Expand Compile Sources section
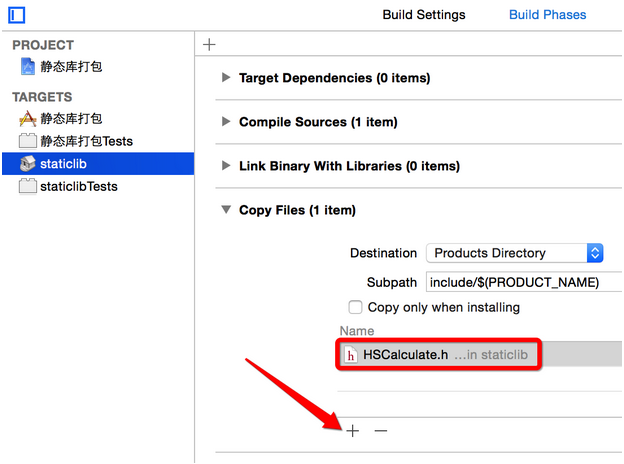Screen dimensions: 624x464 tap(226, 122)
